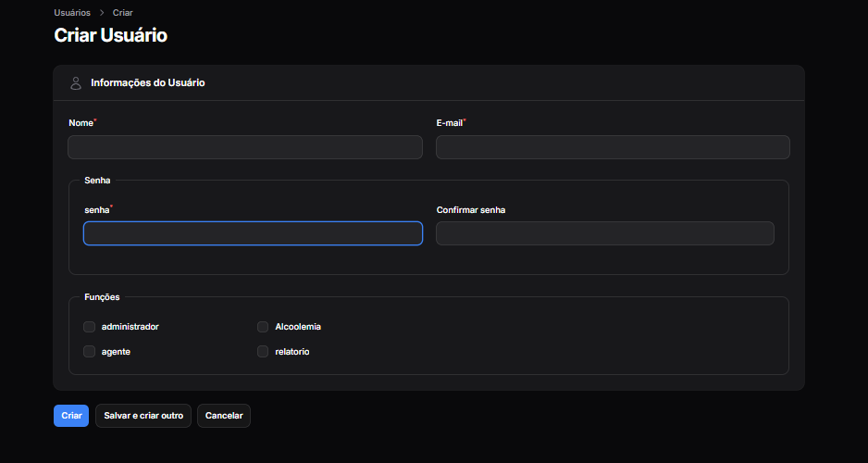The image size is (868, 463).
Task: Focus the Nome text field
Action: click(245, 147)
